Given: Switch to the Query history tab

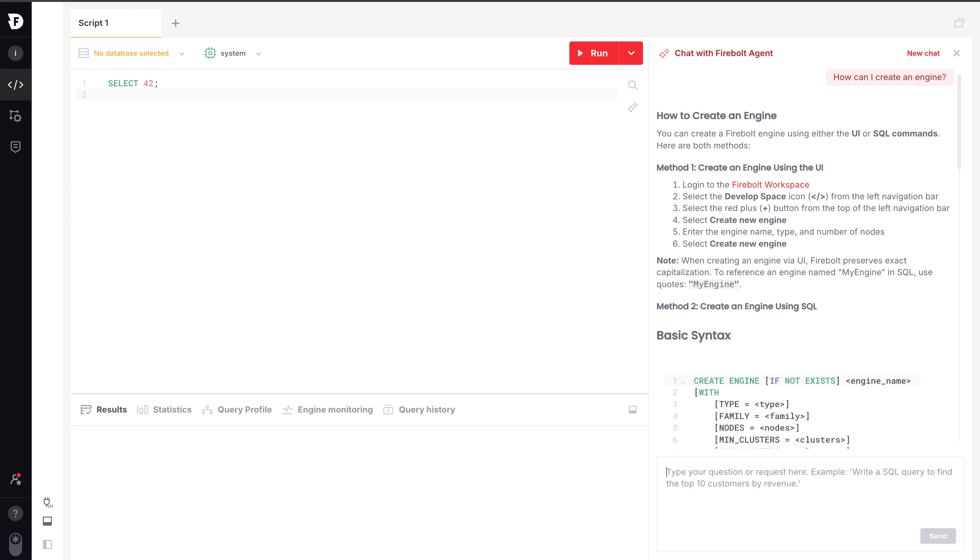Looking at the screenshot, I should (x=419, y=410).
